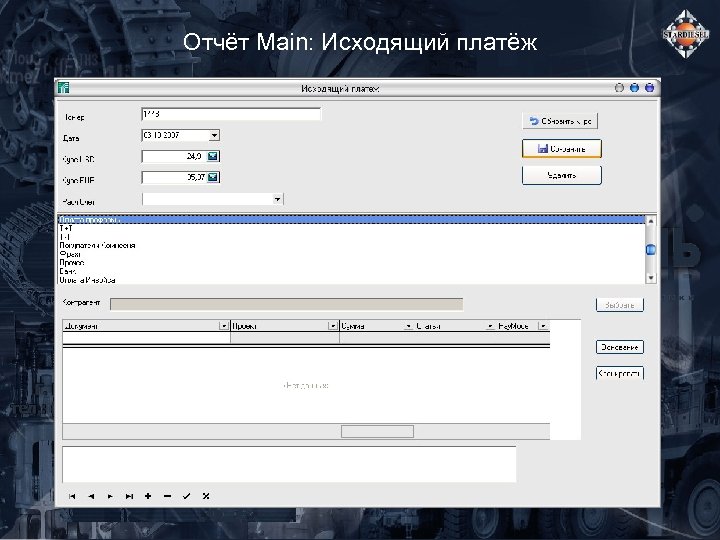This screenshot has height=540, width=720.
Task: Click the Проект column header
Action: pos(285,326)
